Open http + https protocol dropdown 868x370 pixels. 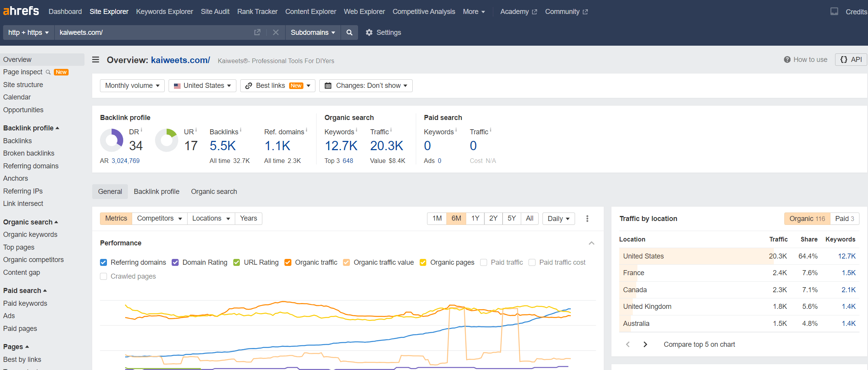click(29, 33)
